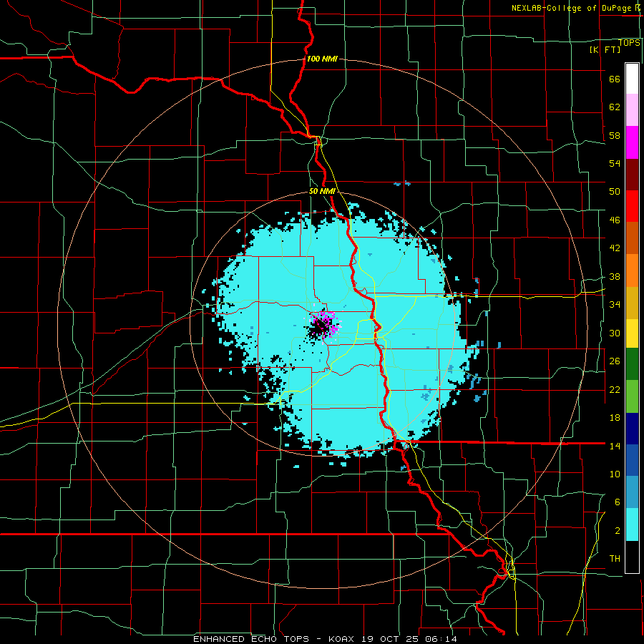Click the TH threshold label
This screenshot has height=644, width=644.
(615, 559)
